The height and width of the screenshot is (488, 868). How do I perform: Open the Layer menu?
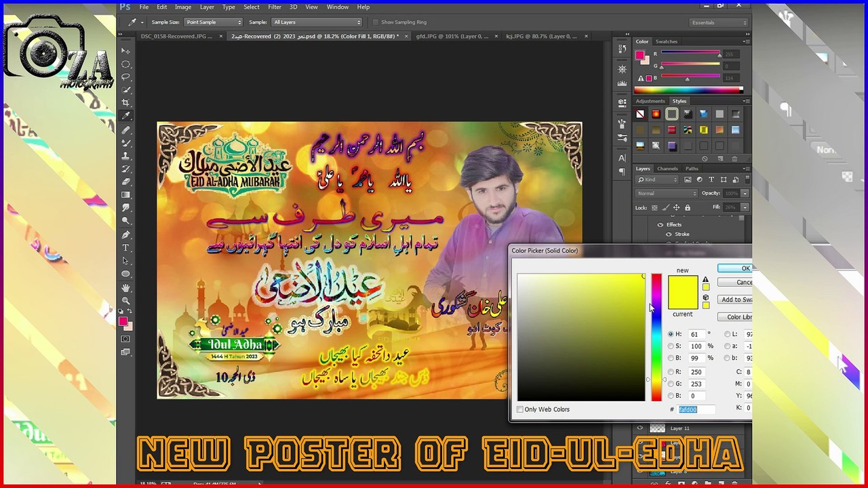[207, 7]
